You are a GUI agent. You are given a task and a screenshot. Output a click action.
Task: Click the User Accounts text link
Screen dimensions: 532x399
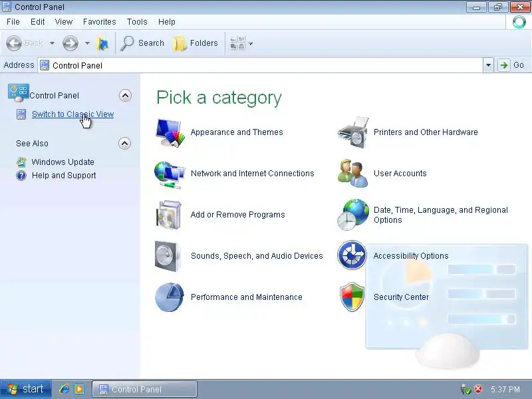click(x=400, y=174)
